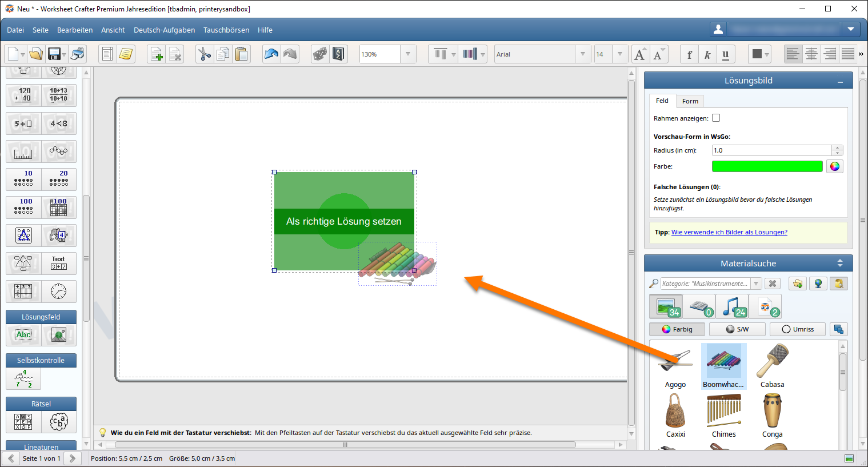Click the Abc text solution field tool
The height and width of the screenshot is (467, 868).
pyautogui.click(x=23, y=335)
